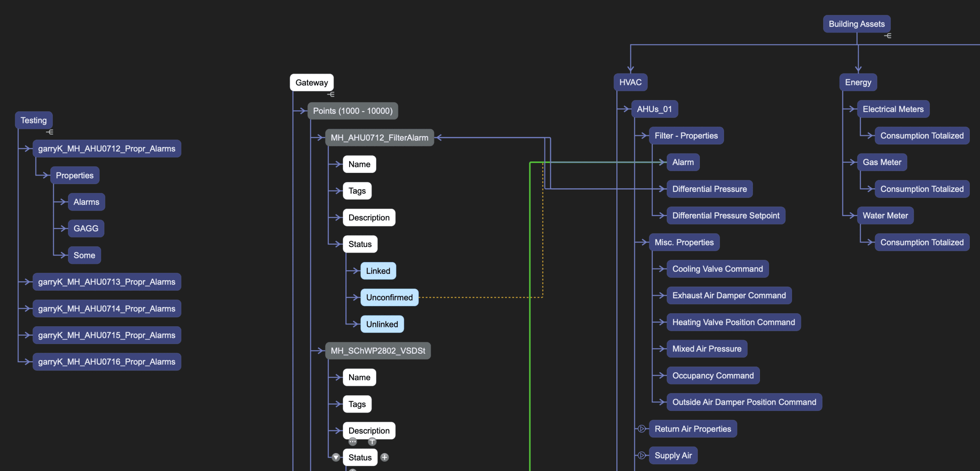The image size is (980, 471).
Task: Expand the Return Air Properties node
Action: (x=642, y=429)
